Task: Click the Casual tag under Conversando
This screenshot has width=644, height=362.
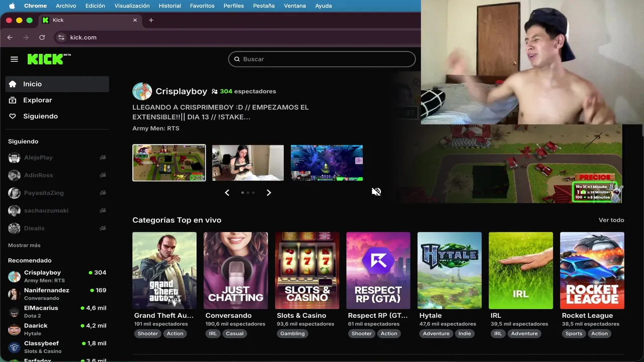Action: (x=234, y=333)
